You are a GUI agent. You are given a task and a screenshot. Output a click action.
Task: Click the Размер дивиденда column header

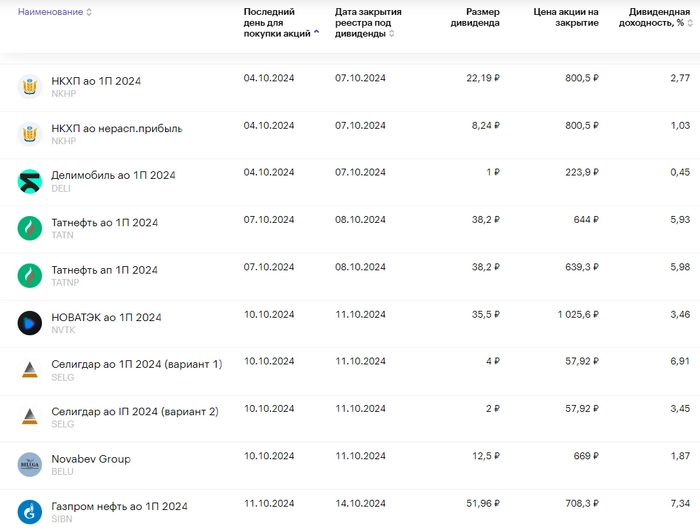[475, 17]
